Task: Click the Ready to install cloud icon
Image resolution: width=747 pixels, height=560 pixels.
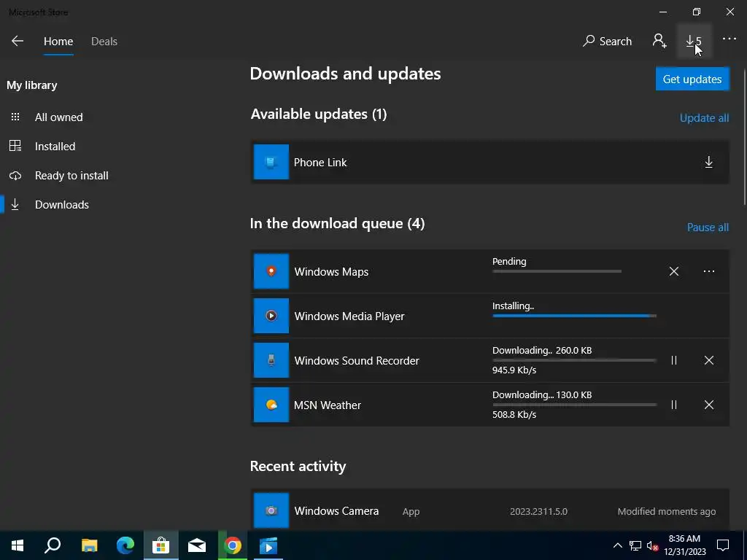Action: click(15, 176)
